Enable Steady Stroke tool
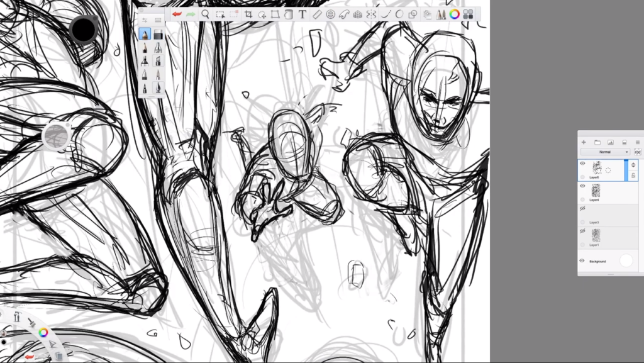This screenshot has height=363, width=644. (x=386, y=14)
